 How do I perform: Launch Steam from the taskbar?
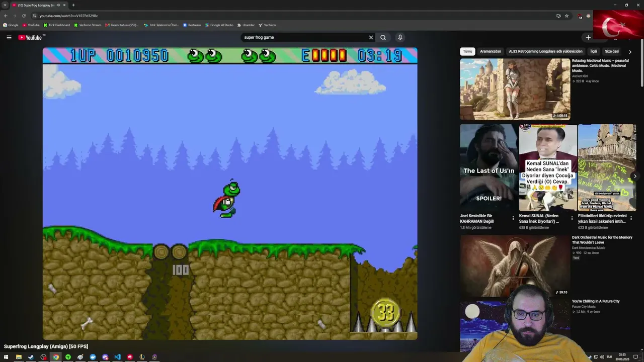[31, 357]
